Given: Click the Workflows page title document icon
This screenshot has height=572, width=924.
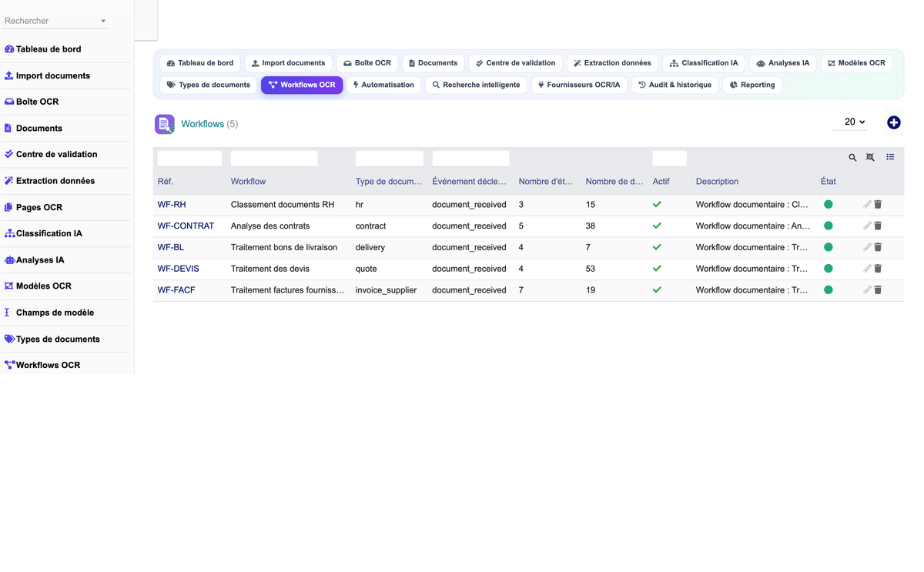Looking at the screenshot, I should (x=165, y=124).
